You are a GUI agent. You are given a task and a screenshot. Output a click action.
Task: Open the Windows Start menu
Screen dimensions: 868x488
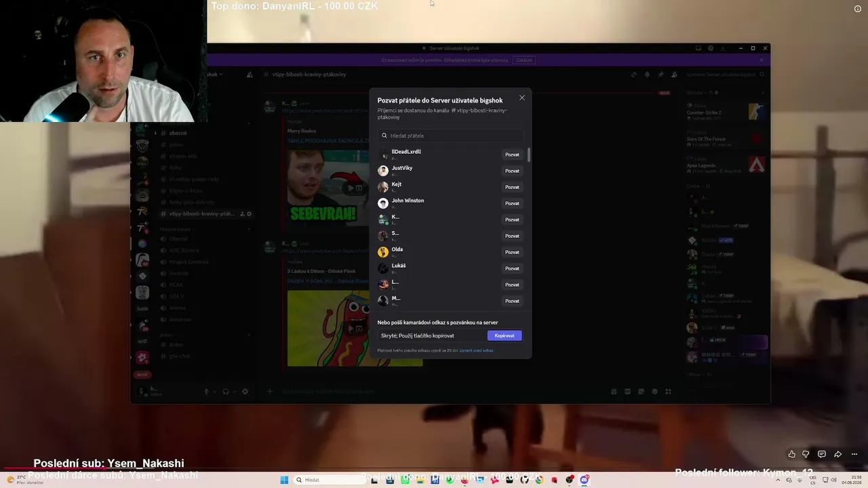(284, 480)
